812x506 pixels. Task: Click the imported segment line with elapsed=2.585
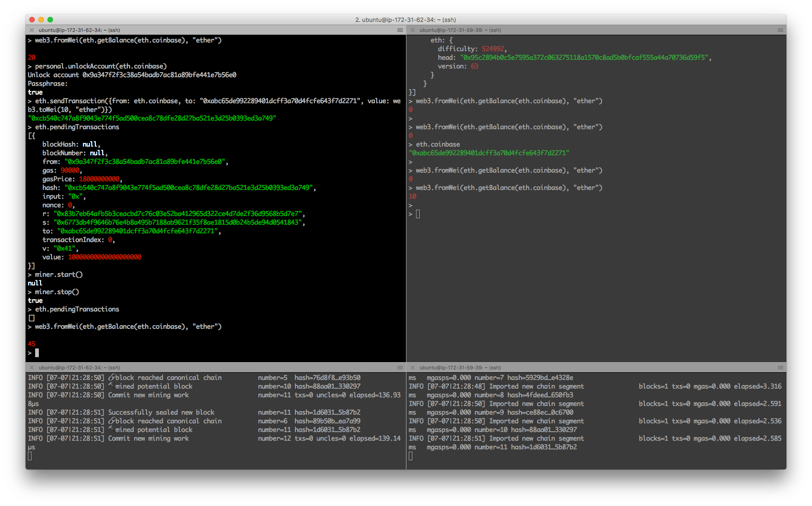[595, 438]
